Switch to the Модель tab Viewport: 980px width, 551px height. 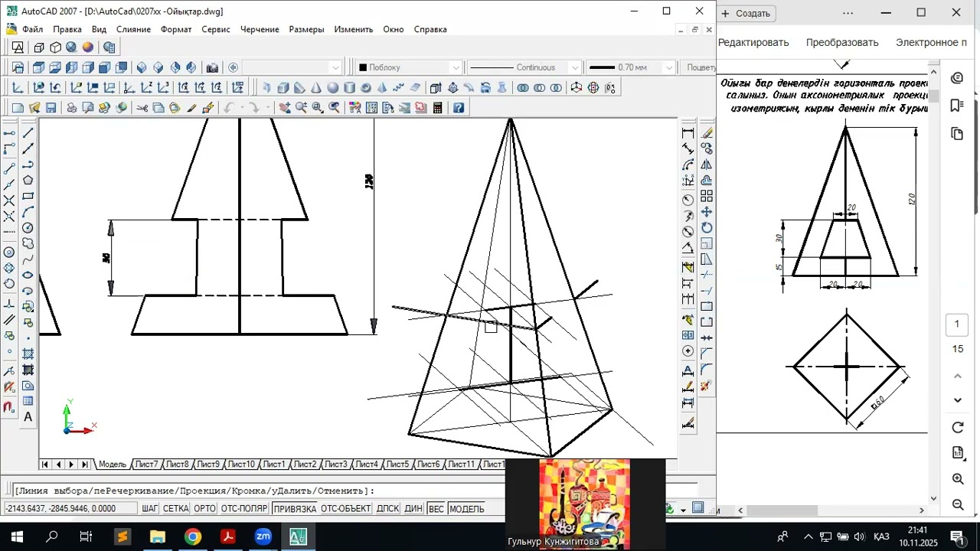click(x=112, y=465)
